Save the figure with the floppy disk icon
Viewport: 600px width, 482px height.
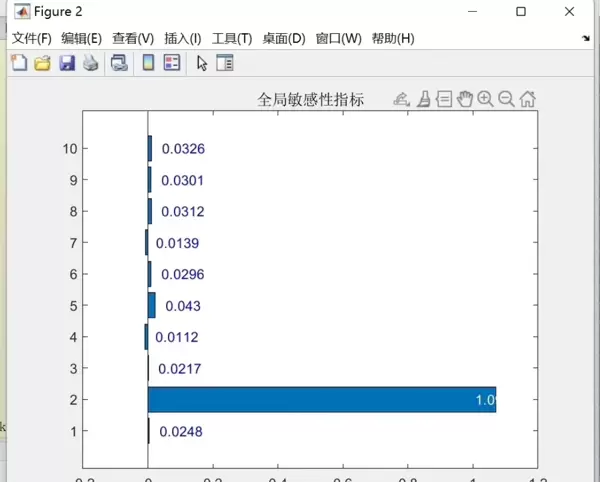tap(67, 63)
